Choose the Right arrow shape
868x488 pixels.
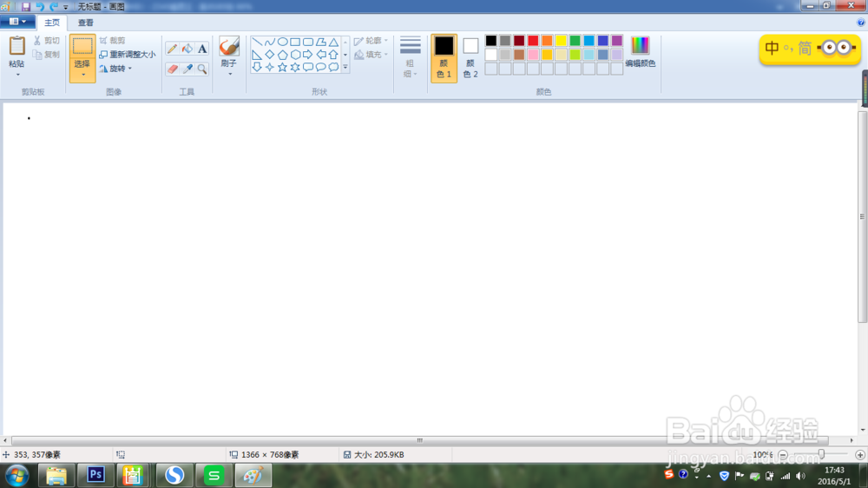(308, 55)
